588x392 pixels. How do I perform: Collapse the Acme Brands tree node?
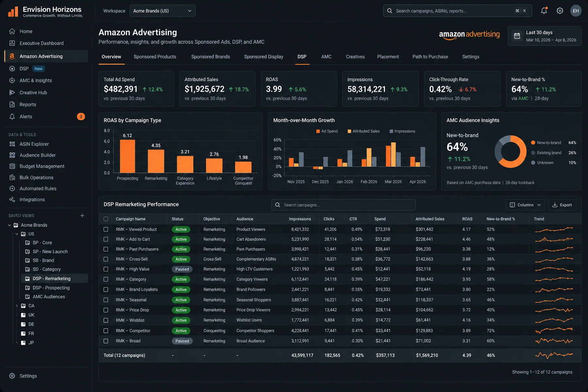point(9,225)
